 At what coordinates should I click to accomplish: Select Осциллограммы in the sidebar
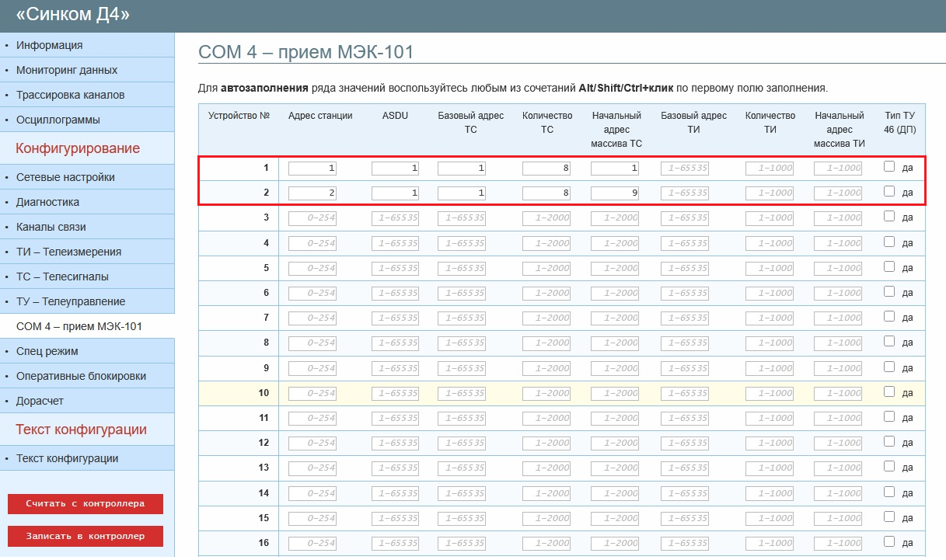58,120
